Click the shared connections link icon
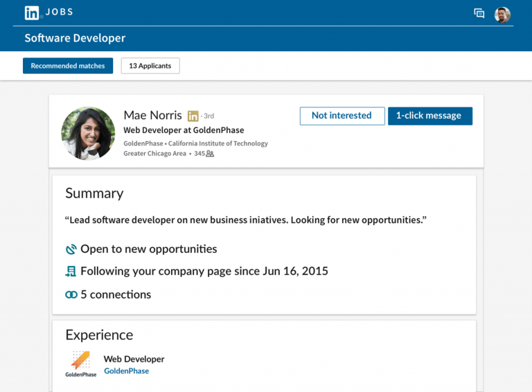This screenshot has height=392, width=532. 71,294
